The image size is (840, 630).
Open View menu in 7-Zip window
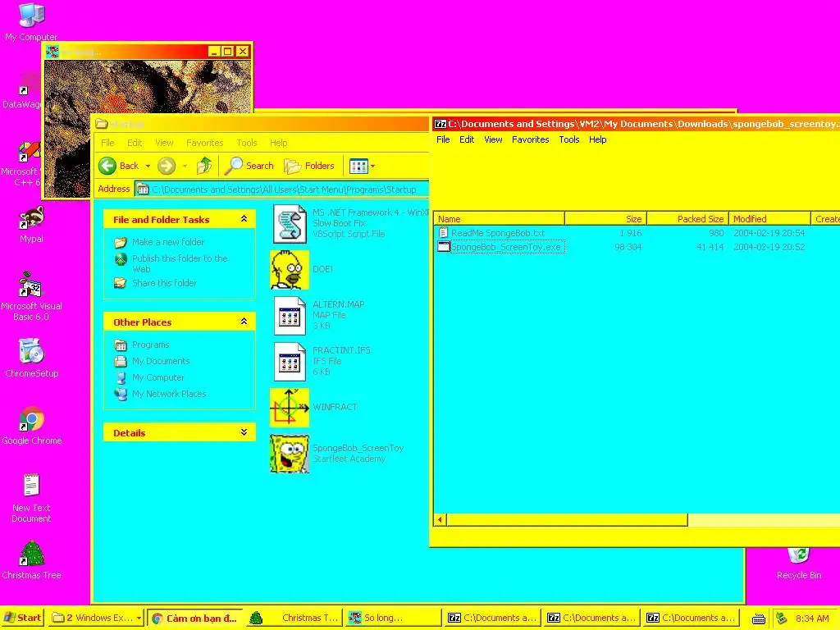click(x=493, y=139)
